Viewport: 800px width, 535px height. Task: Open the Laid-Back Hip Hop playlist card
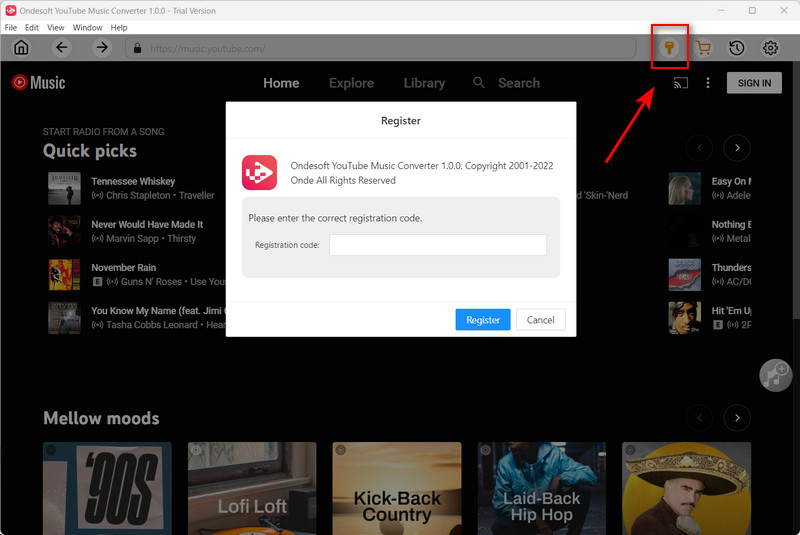542,488
